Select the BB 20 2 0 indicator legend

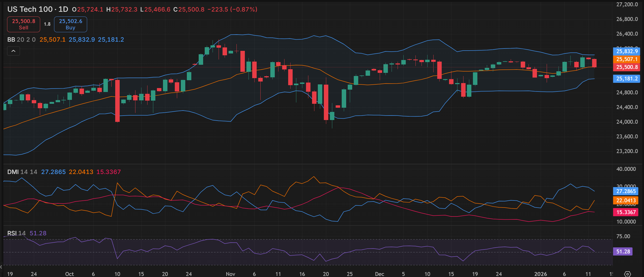coord(21,40)
